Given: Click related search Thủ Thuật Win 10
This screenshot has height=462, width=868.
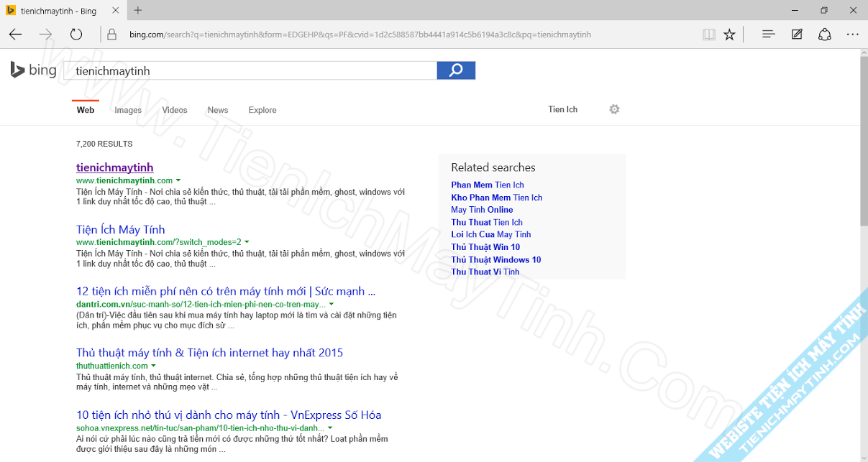Looking at the screenshot, I should coord(485,247).
